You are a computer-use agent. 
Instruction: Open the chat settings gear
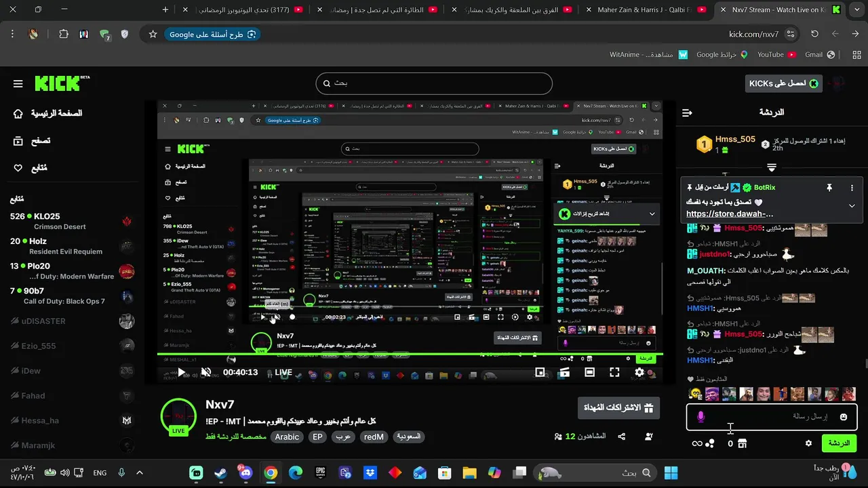tap(808, 443)
